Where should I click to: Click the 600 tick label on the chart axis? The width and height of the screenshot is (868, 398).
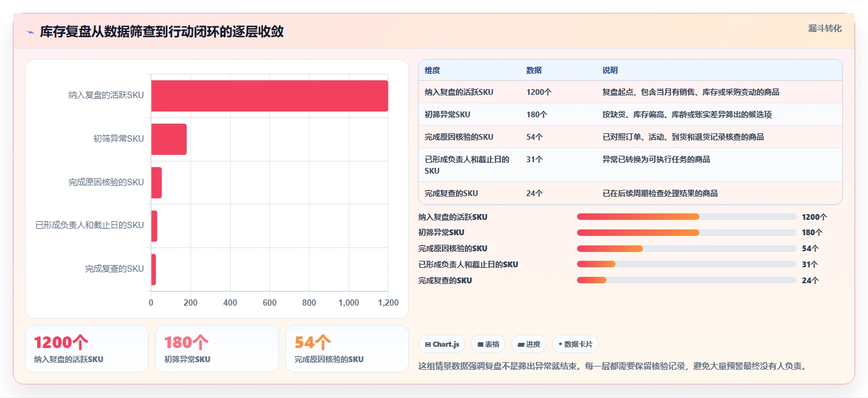point(269,303)
